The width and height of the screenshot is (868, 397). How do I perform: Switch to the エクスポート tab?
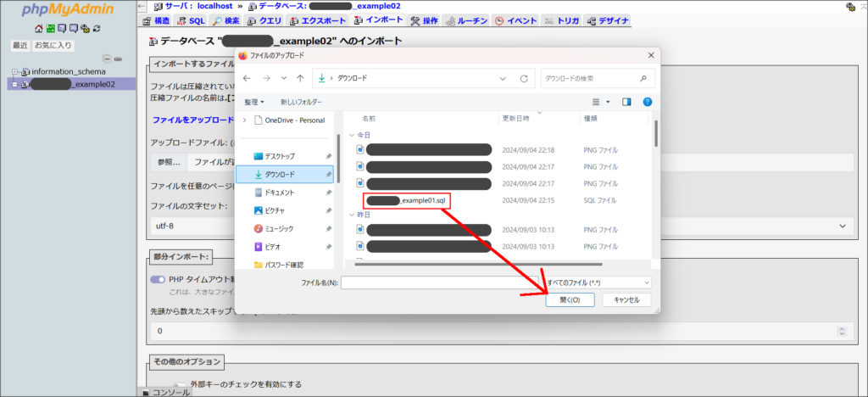point(319,20)
